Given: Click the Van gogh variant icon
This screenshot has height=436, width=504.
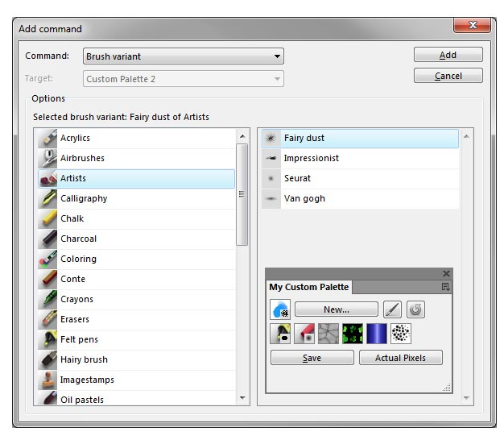Looking at the screenshot, I should coord(271,199).
